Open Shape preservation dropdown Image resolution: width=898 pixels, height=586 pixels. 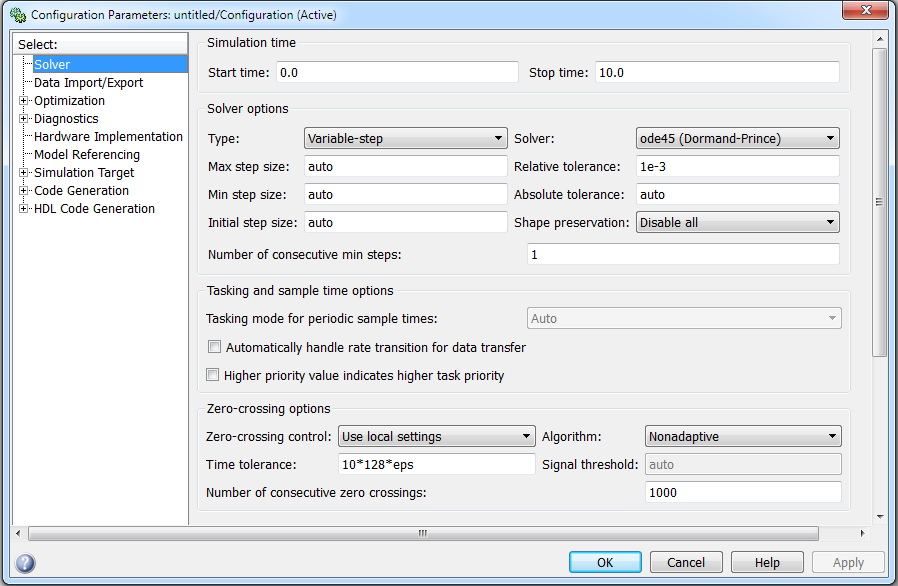point(738,222)
